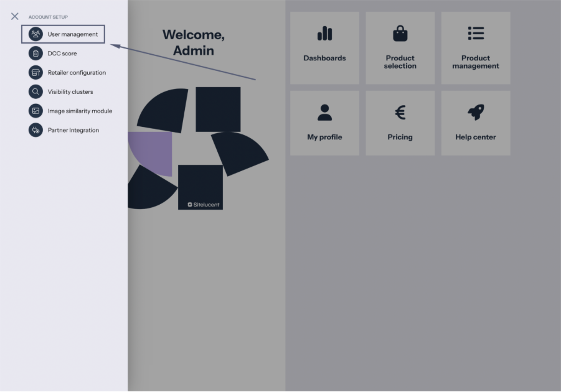Close the Account Setup side panel
561x392 pixels.
tap(15, 17)
